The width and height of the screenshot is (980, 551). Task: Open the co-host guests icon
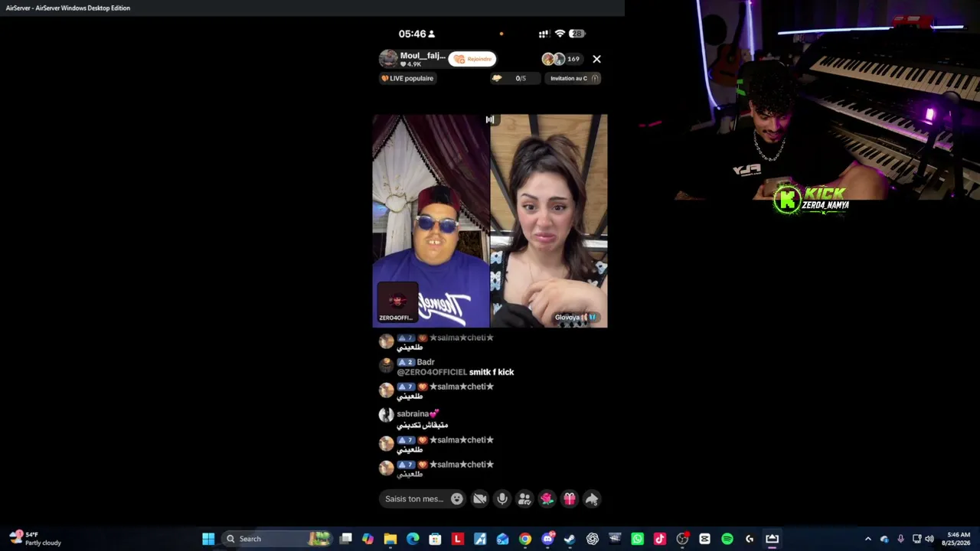click(x=524, y=499)
